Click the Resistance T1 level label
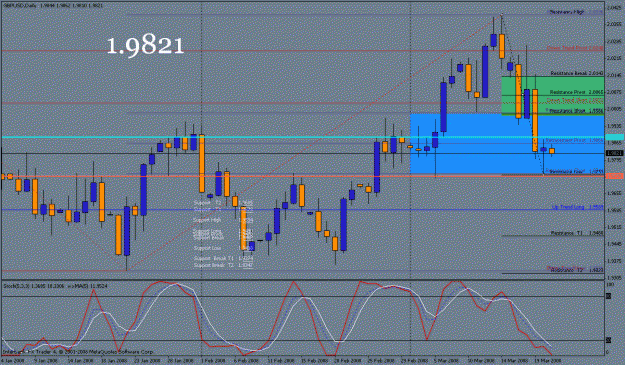Screen dimensions: 625x365 tap(577, 233)
